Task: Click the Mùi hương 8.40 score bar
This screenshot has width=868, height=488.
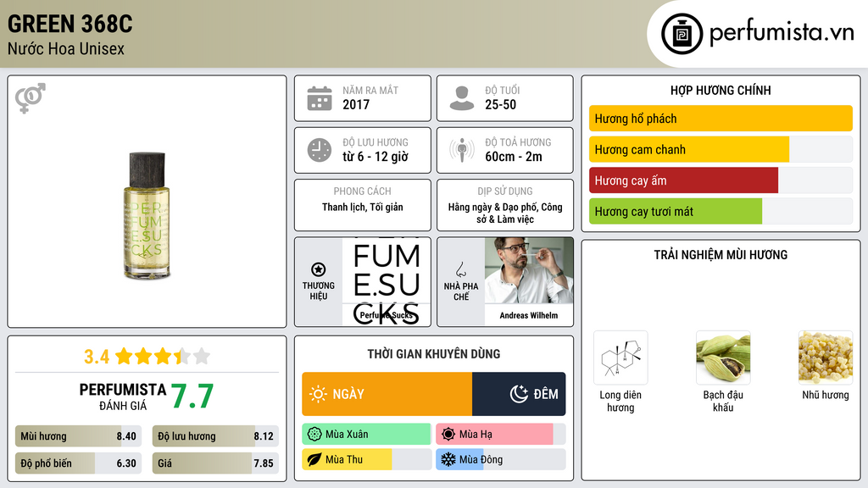Action: pyautogui.click(x=79, y=436)
